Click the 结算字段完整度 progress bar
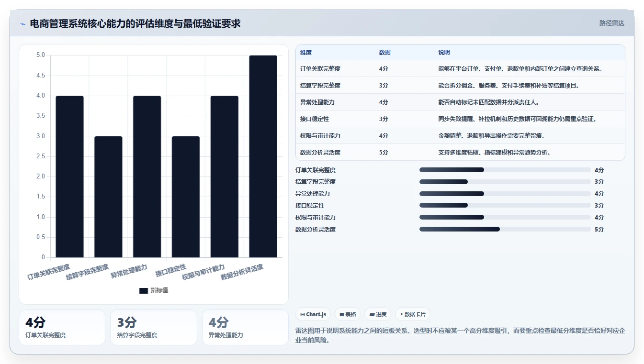Image resolution: width=644 pixels, height=364 pixels. (x=505, y=182)
